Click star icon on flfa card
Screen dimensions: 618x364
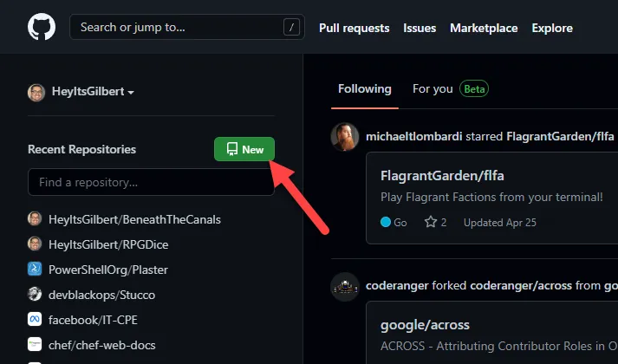pyautogui.click(x=431, y=222)
